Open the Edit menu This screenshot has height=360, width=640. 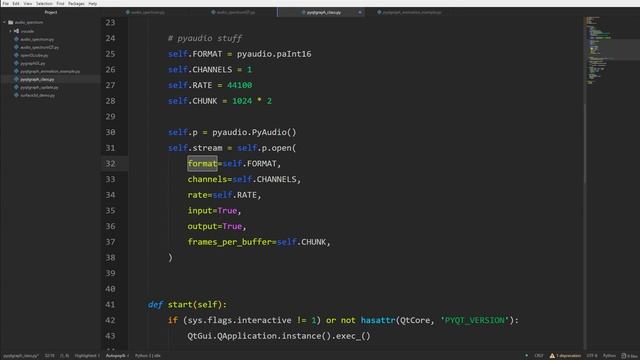coord(16,4)
